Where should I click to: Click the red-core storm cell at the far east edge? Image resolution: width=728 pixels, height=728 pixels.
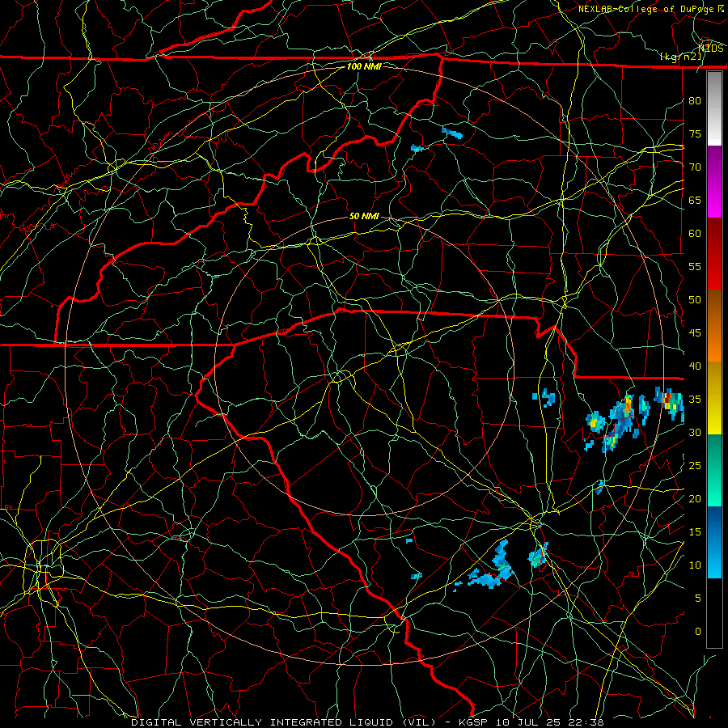pos(670,401)
